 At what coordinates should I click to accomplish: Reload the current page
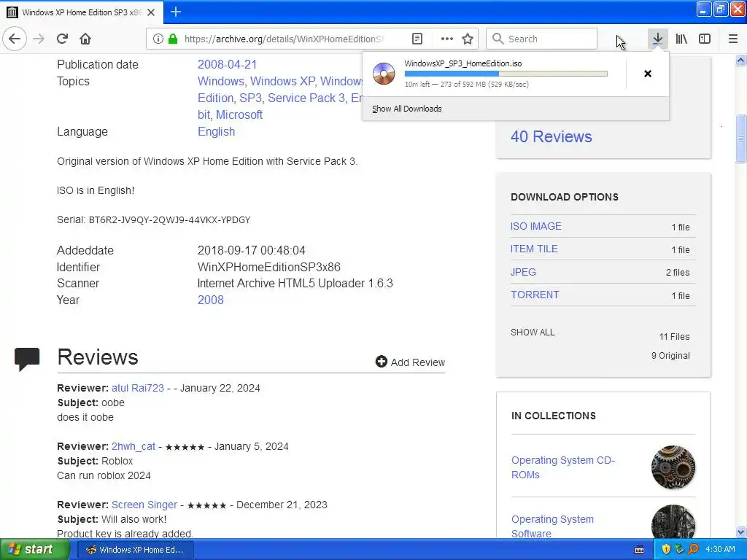[63, 39]
